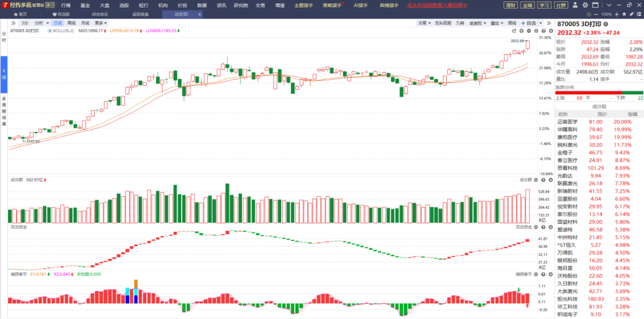
Task: Select the 5分 five-minute period
Action: (x=25, y=23)
